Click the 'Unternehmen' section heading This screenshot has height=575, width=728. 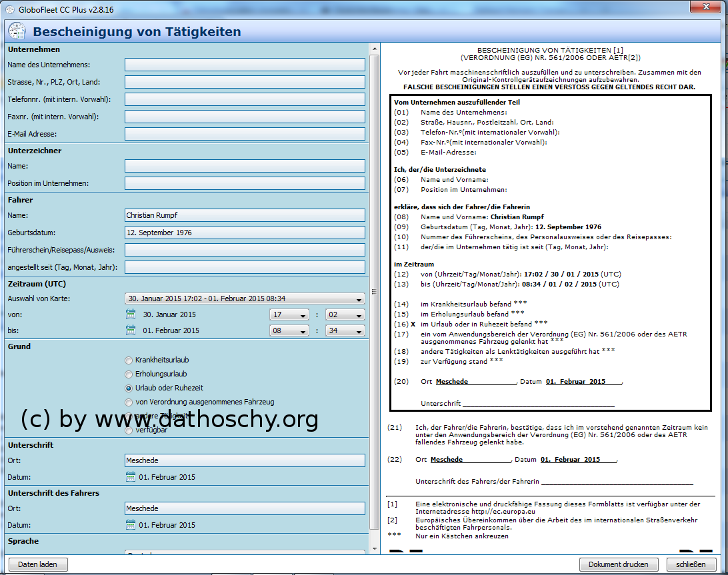[34, 49]
